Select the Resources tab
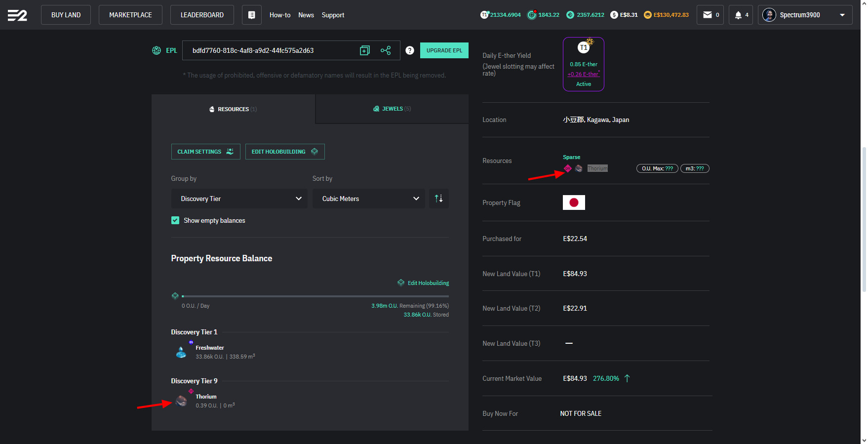This screenshot has width=868, height=444. [x=233, y=109]
